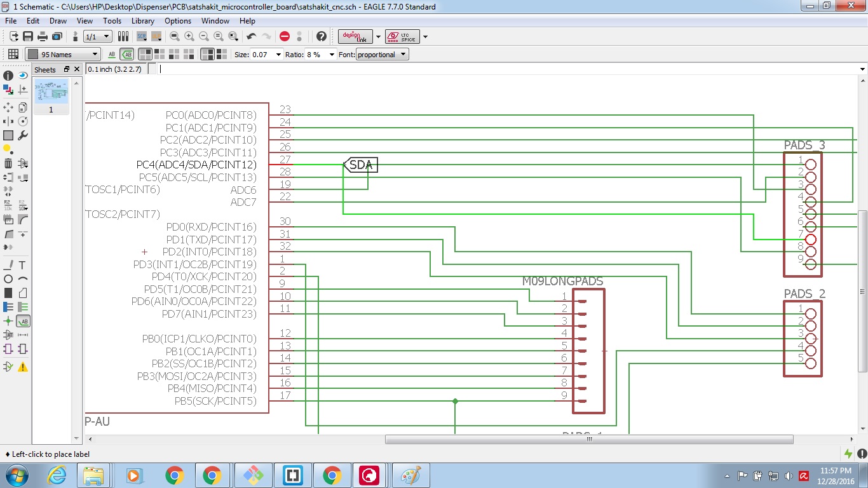
Task: Select the Arc tool
Action: click(23, 279)
